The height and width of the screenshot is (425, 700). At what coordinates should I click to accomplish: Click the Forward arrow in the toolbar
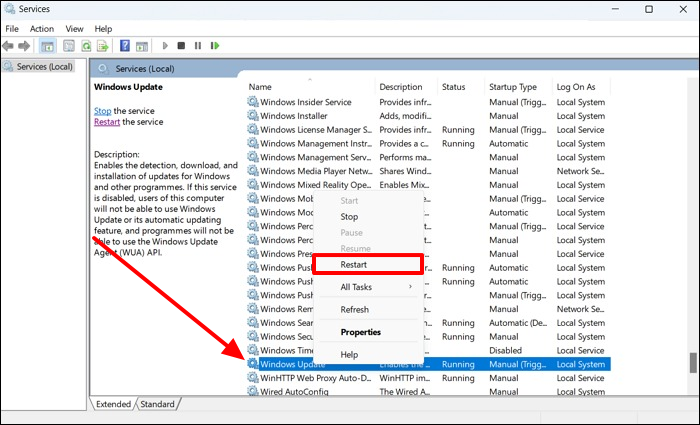click(25, 46)
